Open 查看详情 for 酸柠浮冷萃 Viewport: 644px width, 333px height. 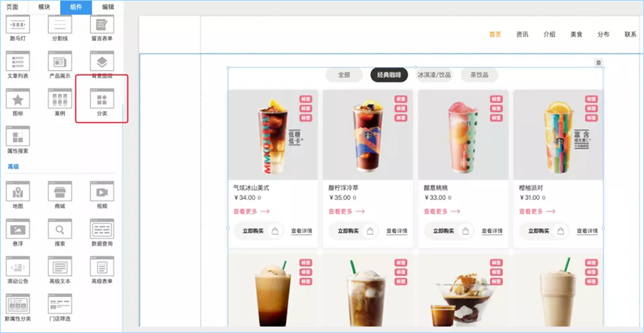(397, 231)
